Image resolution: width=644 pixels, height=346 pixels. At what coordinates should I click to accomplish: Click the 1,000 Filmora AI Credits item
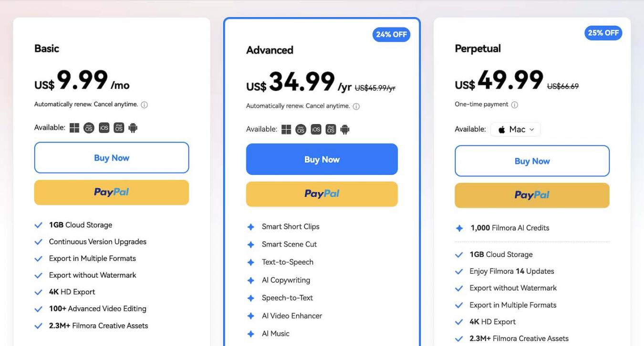point(509,228)
